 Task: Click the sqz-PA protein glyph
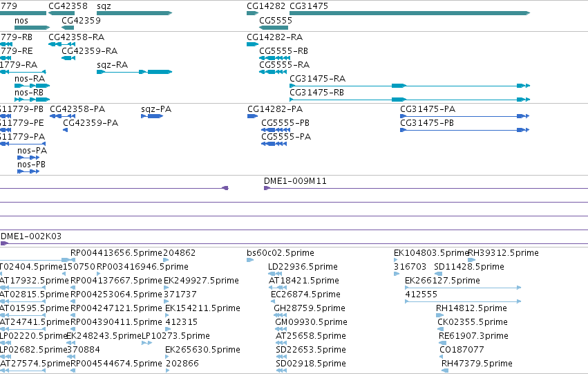point(152,116)
